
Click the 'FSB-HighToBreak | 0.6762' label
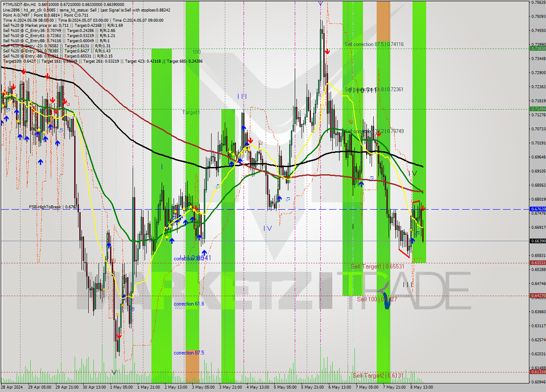53,207
